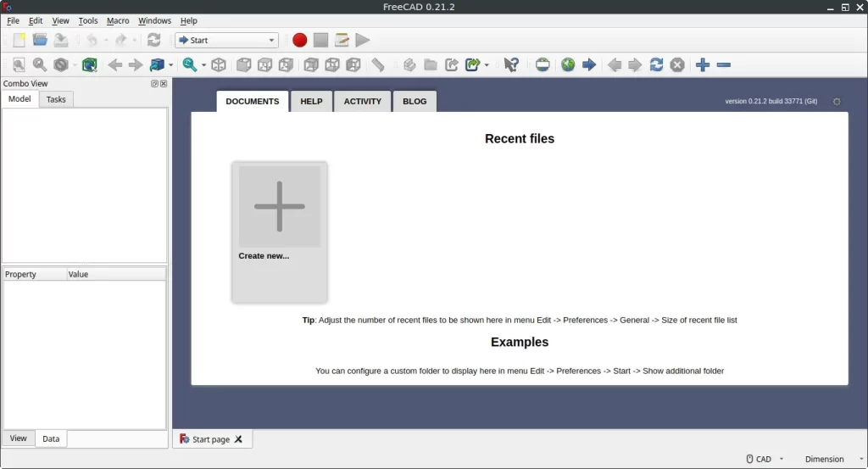Expand the Draw style dropdown arrow

click(75, 64)
